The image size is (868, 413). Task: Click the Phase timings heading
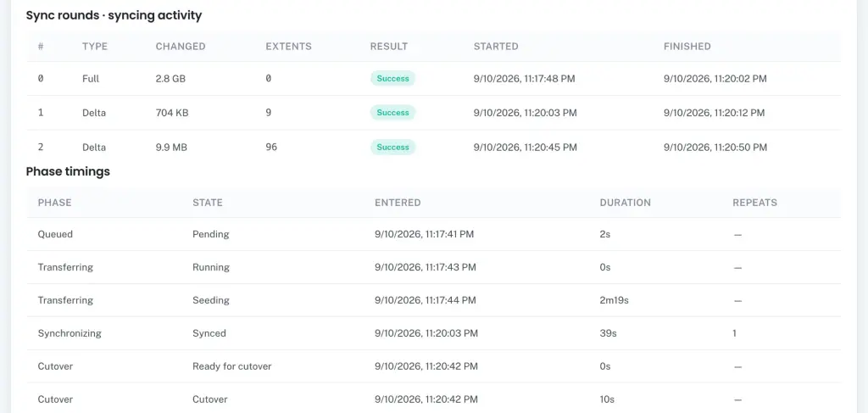68,171
